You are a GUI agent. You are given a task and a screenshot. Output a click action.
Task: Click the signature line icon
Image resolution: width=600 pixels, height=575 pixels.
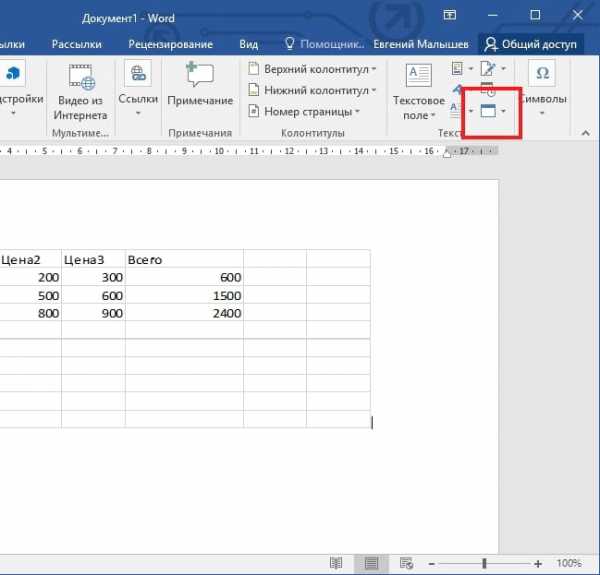[488, 68]
